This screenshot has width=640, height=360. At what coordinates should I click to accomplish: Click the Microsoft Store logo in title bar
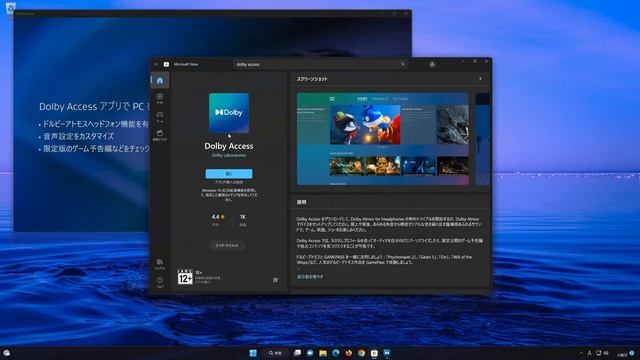[166, 64]
